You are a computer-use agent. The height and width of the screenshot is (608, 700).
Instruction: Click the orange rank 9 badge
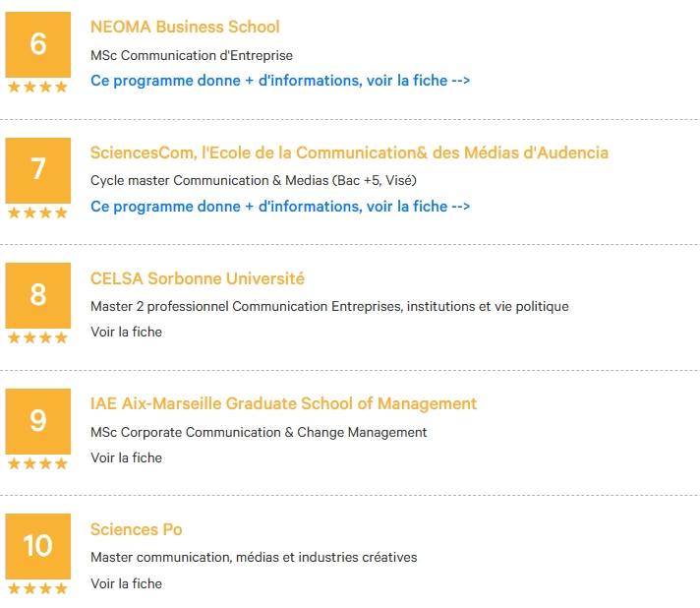coord(38,421)
